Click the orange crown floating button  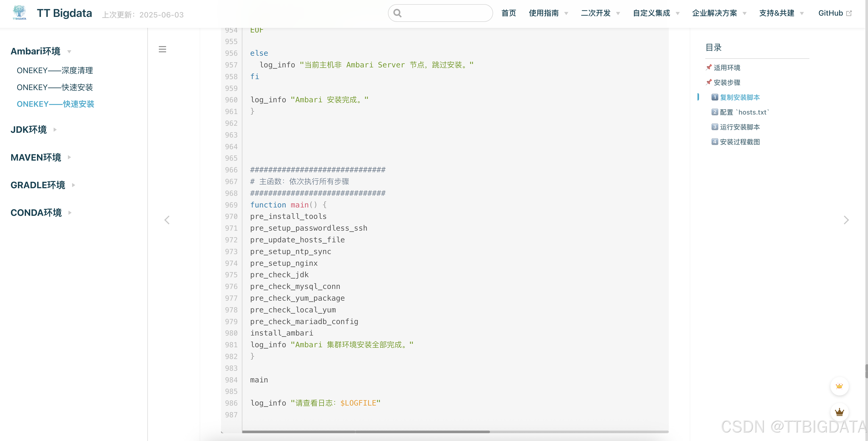click(839, 386)
